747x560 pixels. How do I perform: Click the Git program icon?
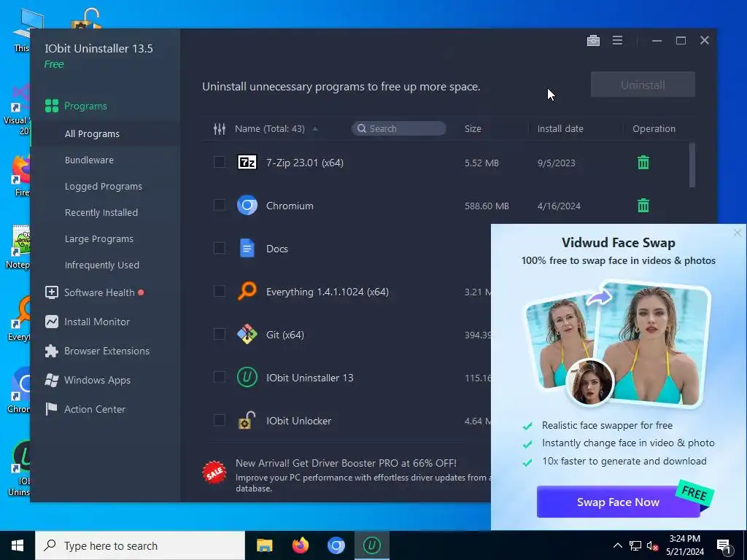(x=247, y=334)
